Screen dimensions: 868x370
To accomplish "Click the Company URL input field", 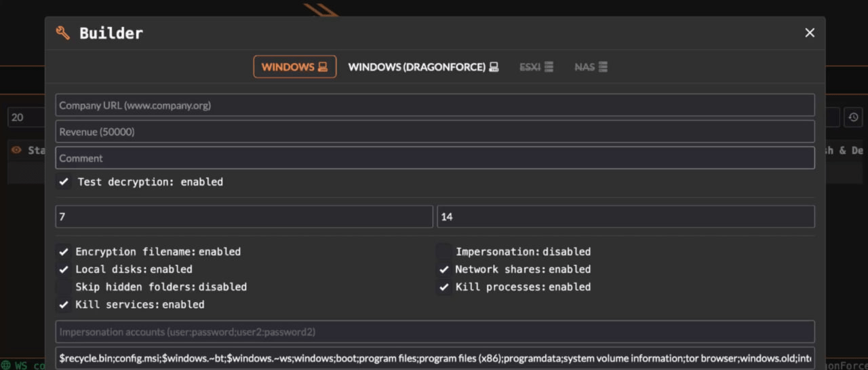I will click(x=435, y=105).
